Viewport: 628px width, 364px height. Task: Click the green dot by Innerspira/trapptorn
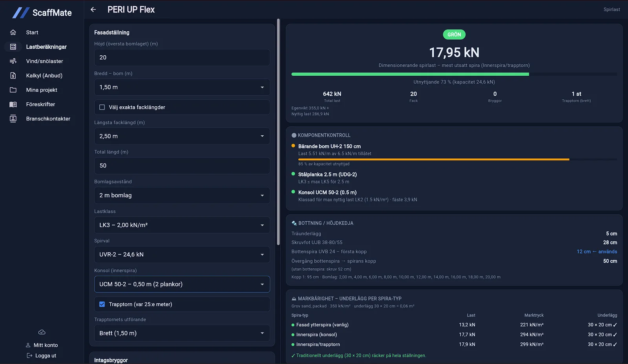point(293,344)
